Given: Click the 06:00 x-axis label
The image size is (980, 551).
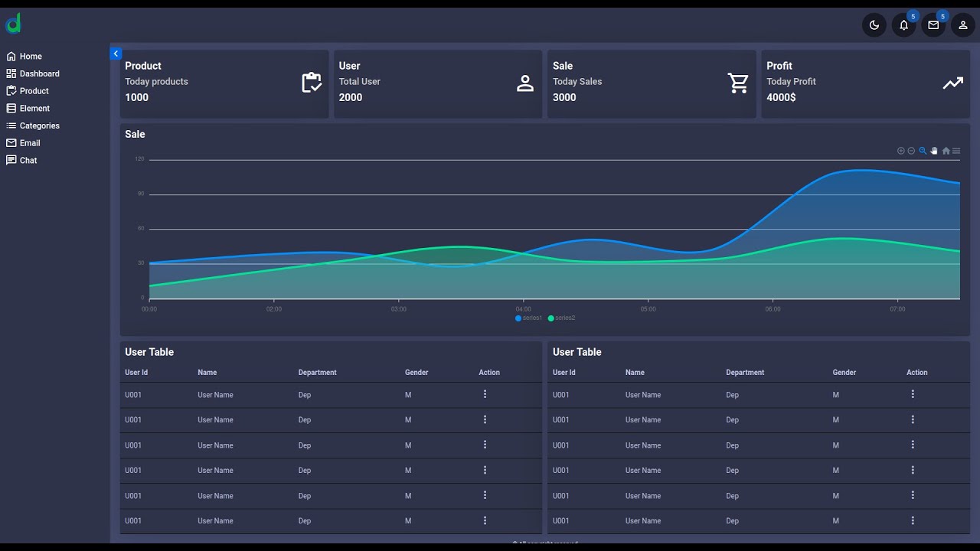Looking at the screenshot, I should [x=773, y=309].
